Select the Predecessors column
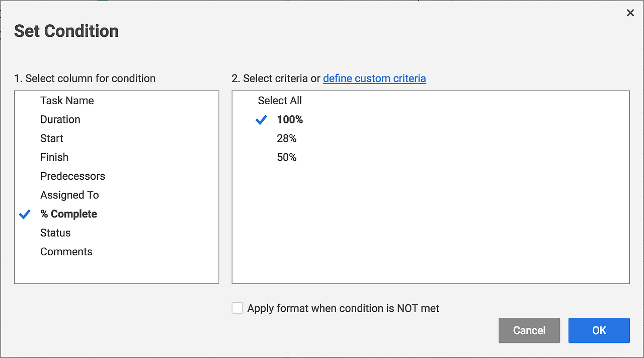The image size is (644, 358). (x=72, y=176)
